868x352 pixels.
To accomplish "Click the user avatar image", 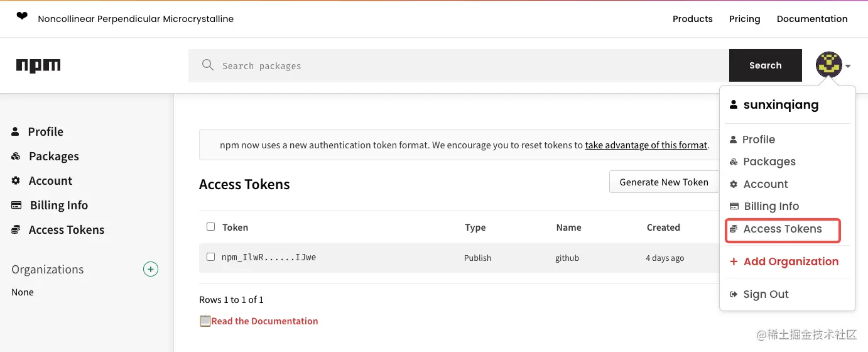I will click(828, 65).
